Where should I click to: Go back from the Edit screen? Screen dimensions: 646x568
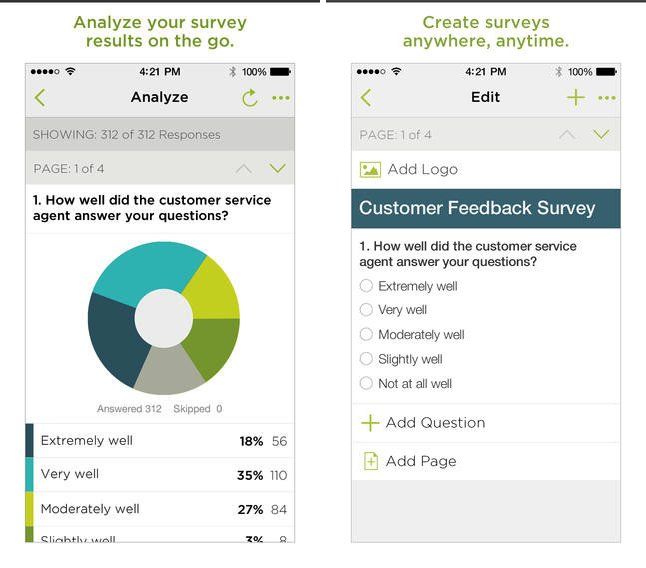coord(366,97)
